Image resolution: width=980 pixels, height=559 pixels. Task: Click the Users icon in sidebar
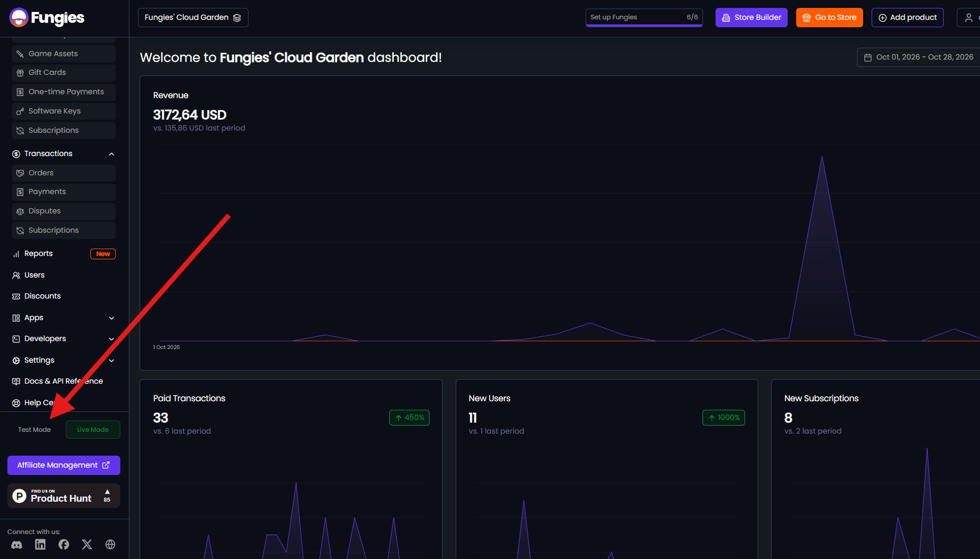(16, 275)
